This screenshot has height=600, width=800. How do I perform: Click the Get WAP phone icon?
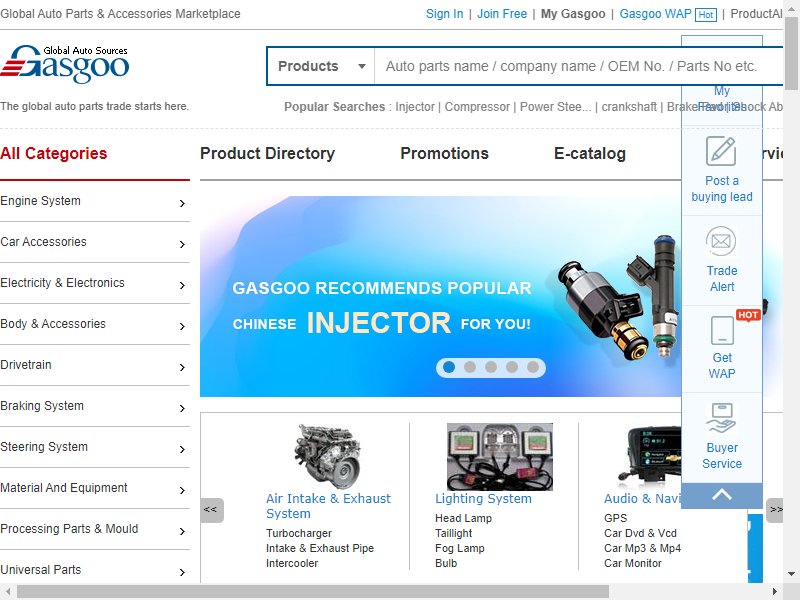point(722,331)
